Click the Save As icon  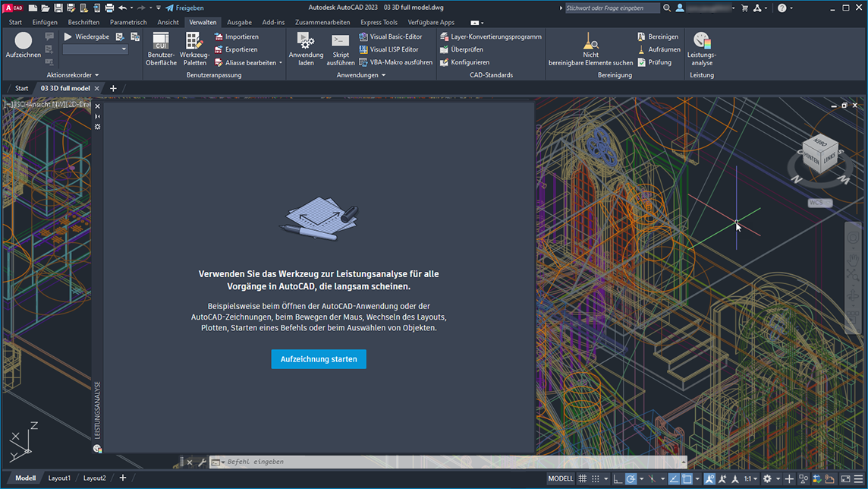click(x=71, y=8)
